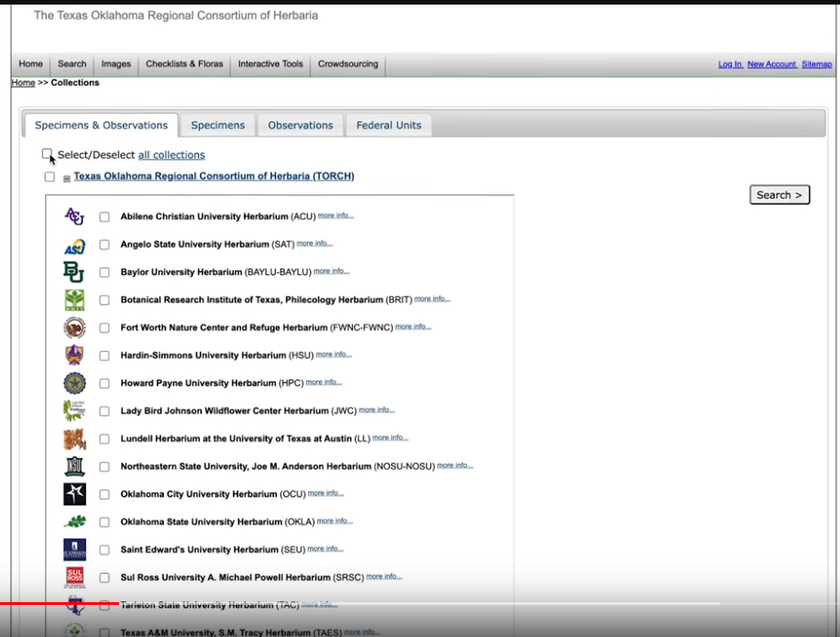Click the Northeastern State University logo

click(74, 467)
